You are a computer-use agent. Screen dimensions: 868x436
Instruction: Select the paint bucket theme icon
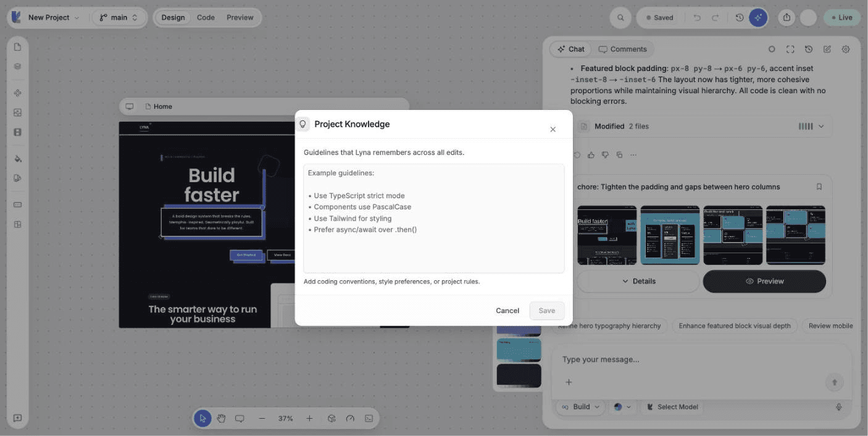[x=17, y=159]
